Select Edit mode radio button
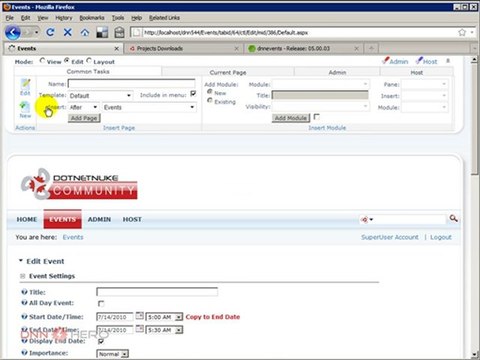 [x=67, y=61]
